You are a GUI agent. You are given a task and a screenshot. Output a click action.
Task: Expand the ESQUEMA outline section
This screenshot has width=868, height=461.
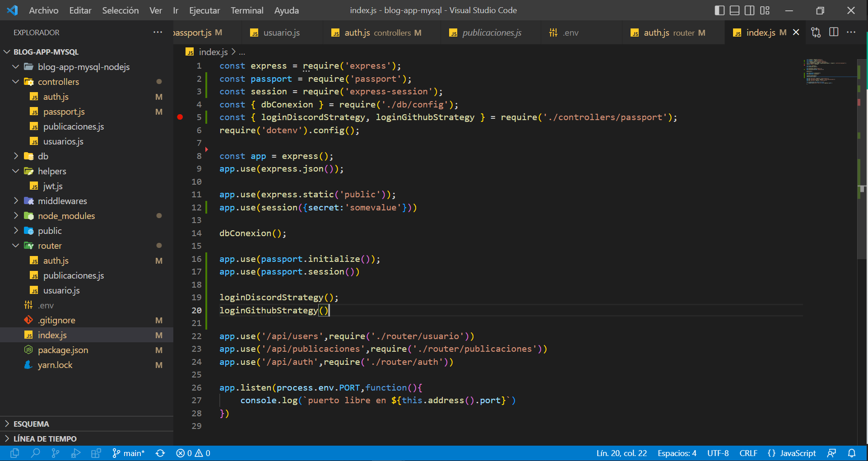coord(87,424)
